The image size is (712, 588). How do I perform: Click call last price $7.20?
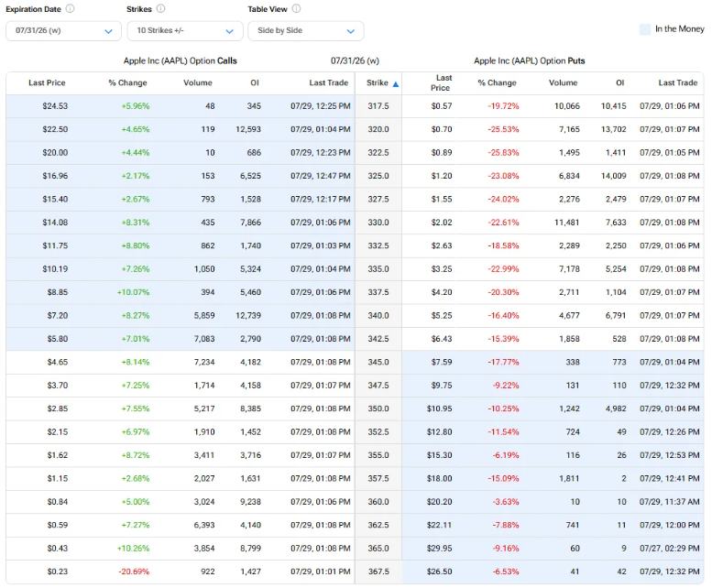[57, 315]
